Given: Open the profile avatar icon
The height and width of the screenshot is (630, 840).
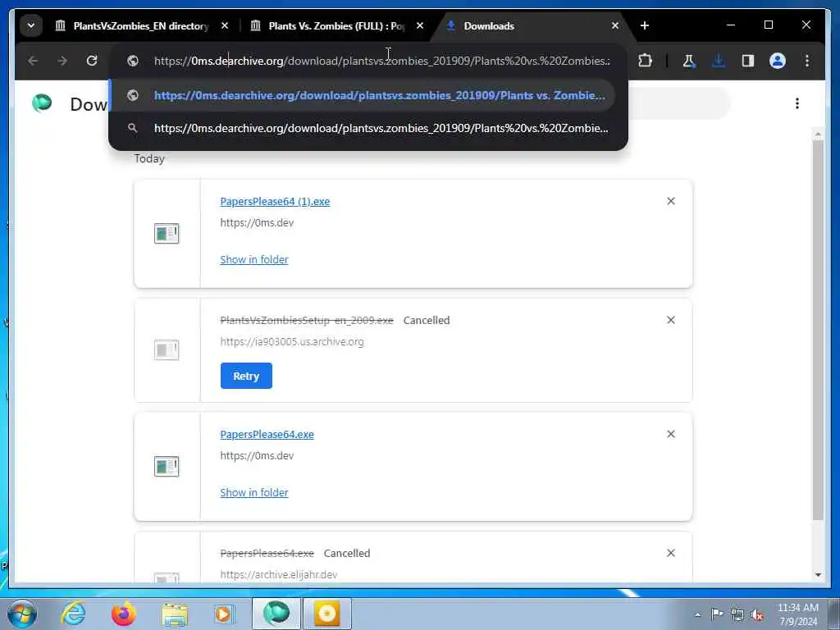Looking at the screenshot, I should click(778, 61).
